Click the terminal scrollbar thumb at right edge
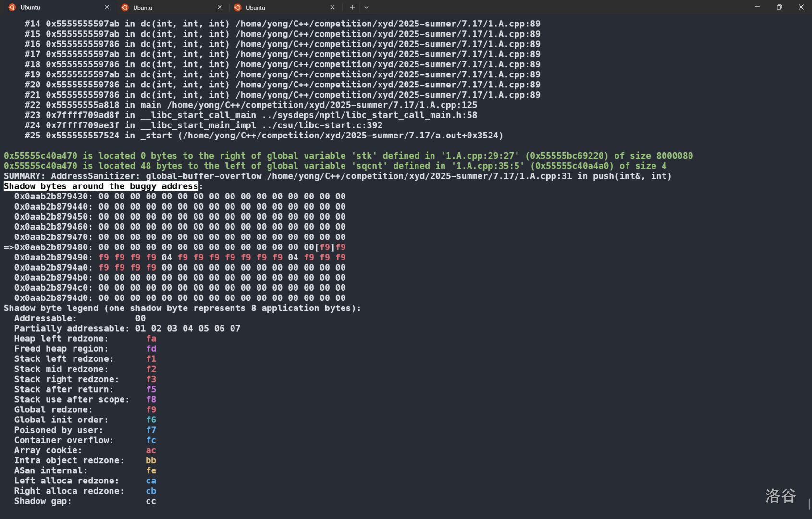This screenshot has width=812, height=519. click(x=809, y=504)
